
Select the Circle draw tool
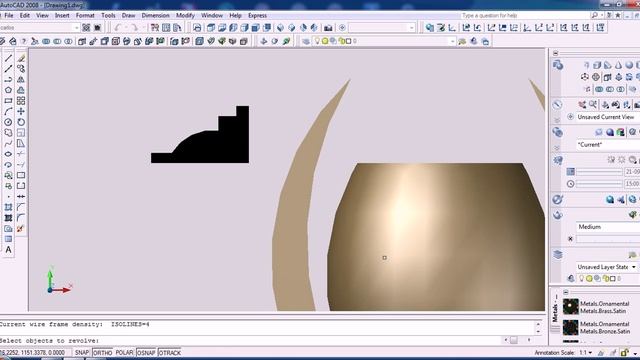(x=8, y=122)
